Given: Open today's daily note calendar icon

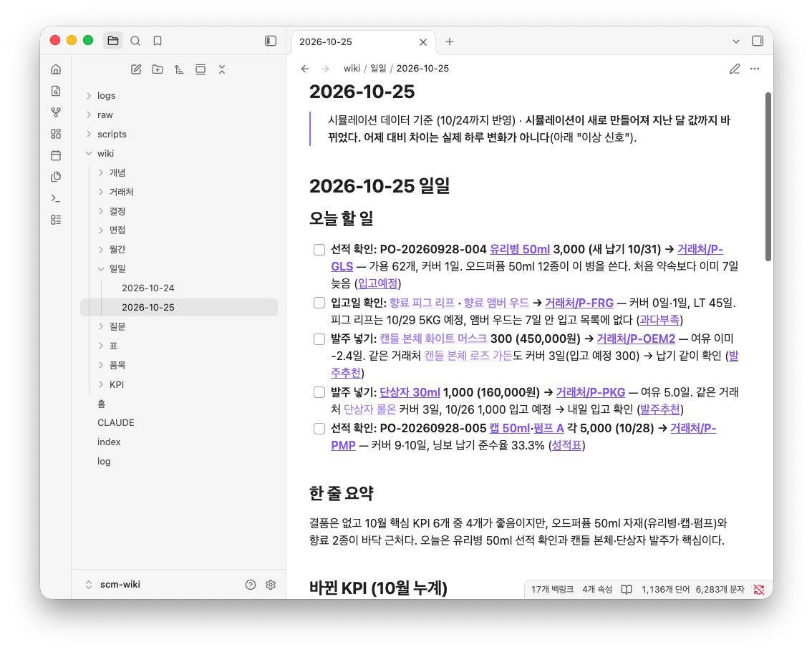Looking at the screenshot, I should click(56, 155).
